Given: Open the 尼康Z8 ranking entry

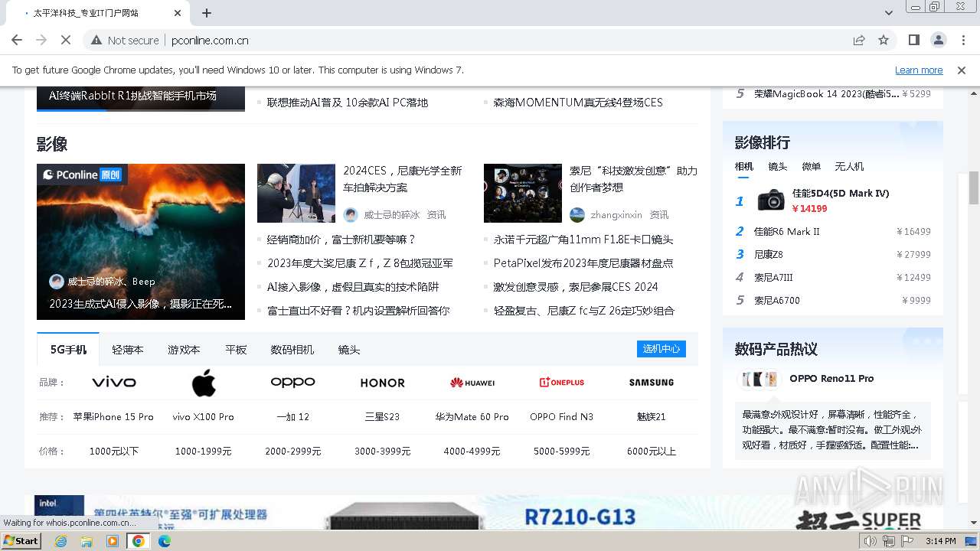Looking at the screenshot, I should [768, 254].
